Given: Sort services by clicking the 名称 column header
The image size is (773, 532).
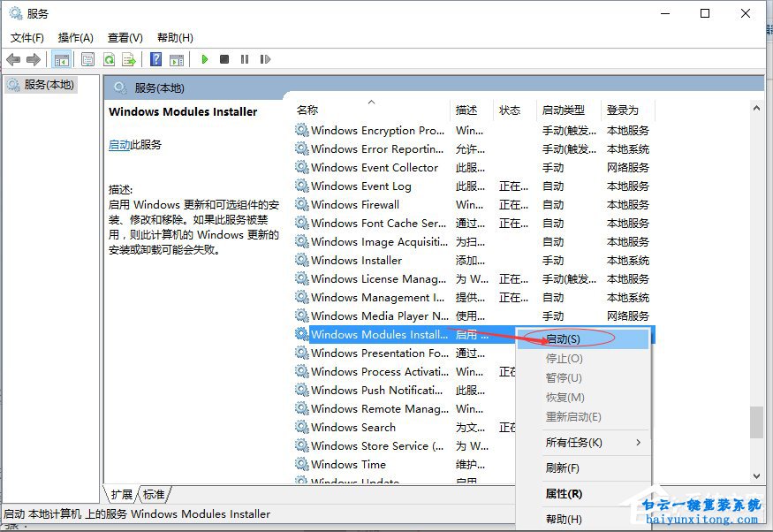Looking at the screenshot, I should pyautogui.click(x=307, y=110).
